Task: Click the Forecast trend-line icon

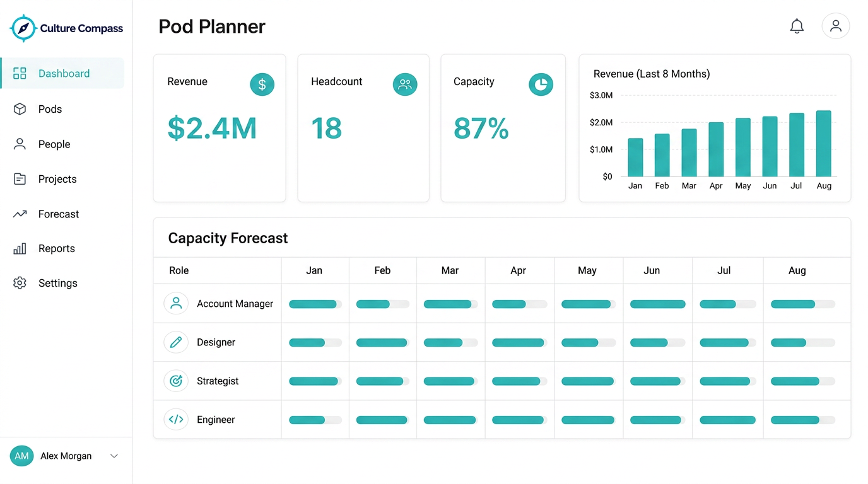Action: click(20, 214)
